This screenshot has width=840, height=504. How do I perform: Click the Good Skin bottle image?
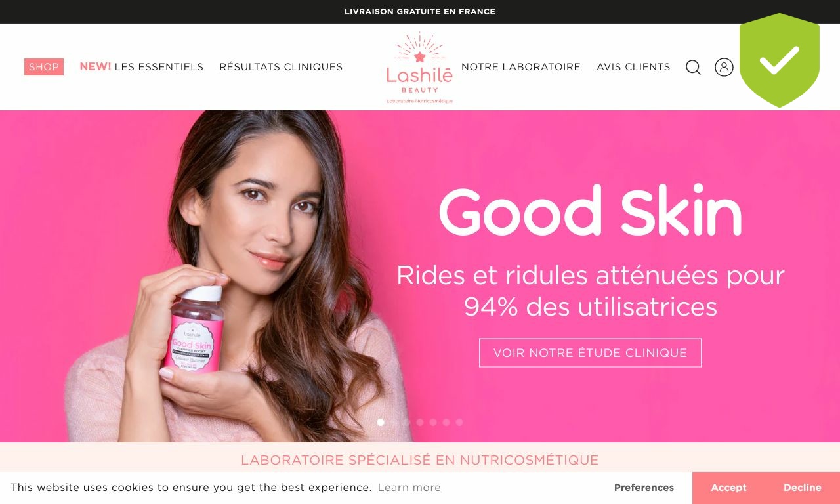click(x=197, y=330)
